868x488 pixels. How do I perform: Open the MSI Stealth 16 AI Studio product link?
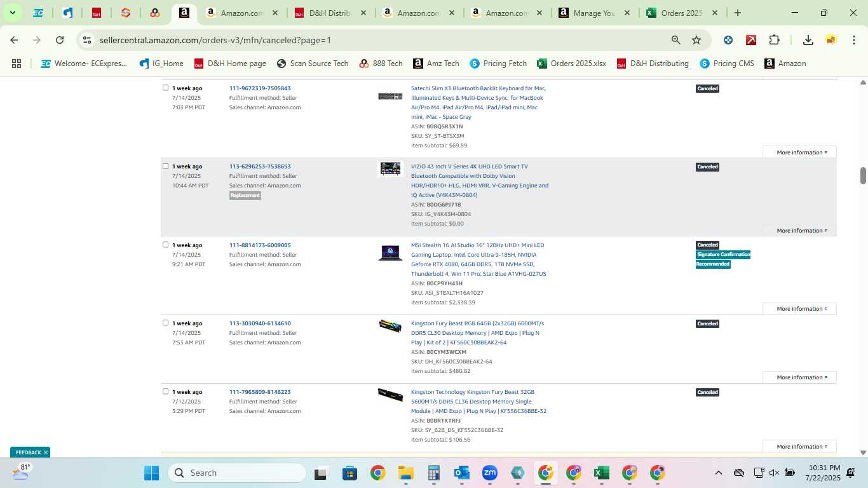(x=478, y=259)
